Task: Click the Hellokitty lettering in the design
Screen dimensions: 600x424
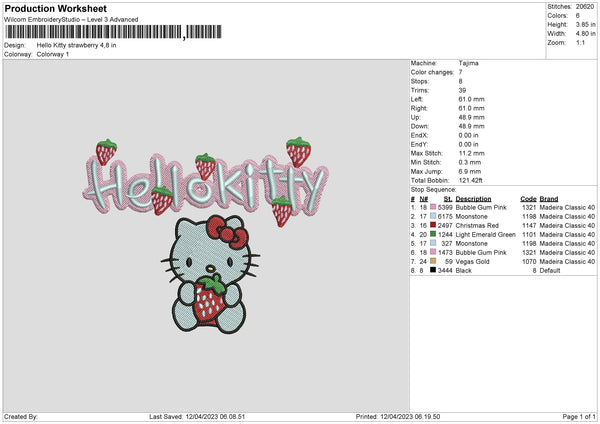Action: 205,184
